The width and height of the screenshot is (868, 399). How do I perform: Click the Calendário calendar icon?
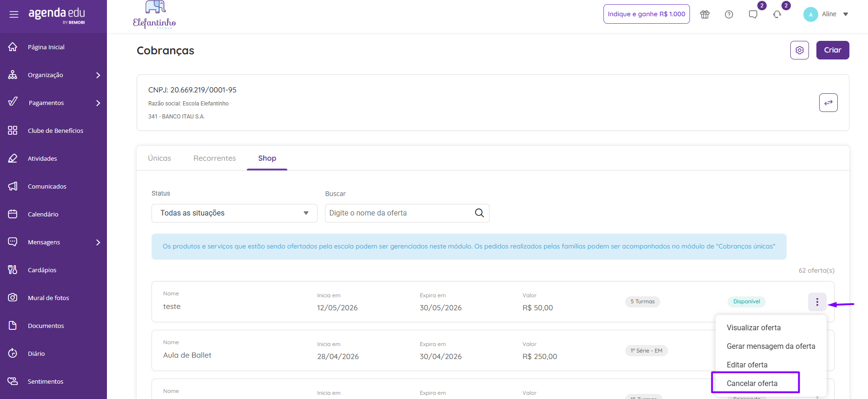13,214
